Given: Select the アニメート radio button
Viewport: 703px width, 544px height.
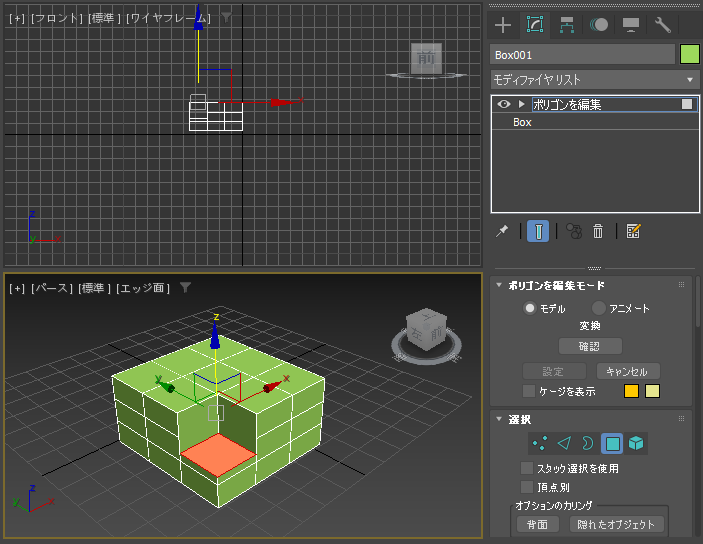Looking at the screenshot, I should pyautogui.click(x=599, y=308).
